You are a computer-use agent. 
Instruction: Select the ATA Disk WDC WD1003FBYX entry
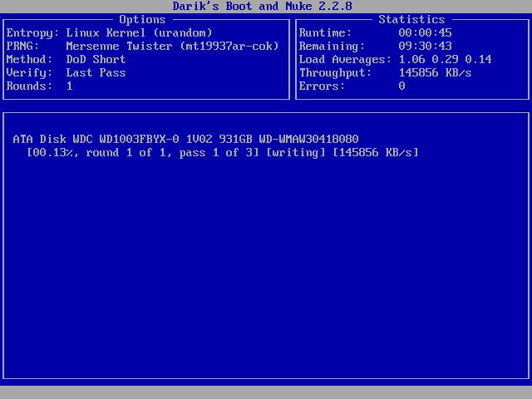click(185, 139)
